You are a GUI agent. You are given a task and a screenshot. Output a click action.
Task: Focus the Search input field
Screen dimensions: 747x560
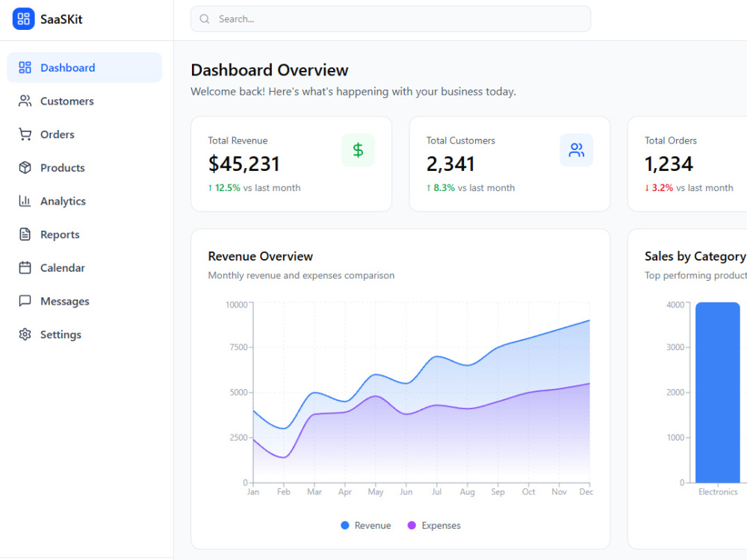pyautogui.click(x=391, y=19)
